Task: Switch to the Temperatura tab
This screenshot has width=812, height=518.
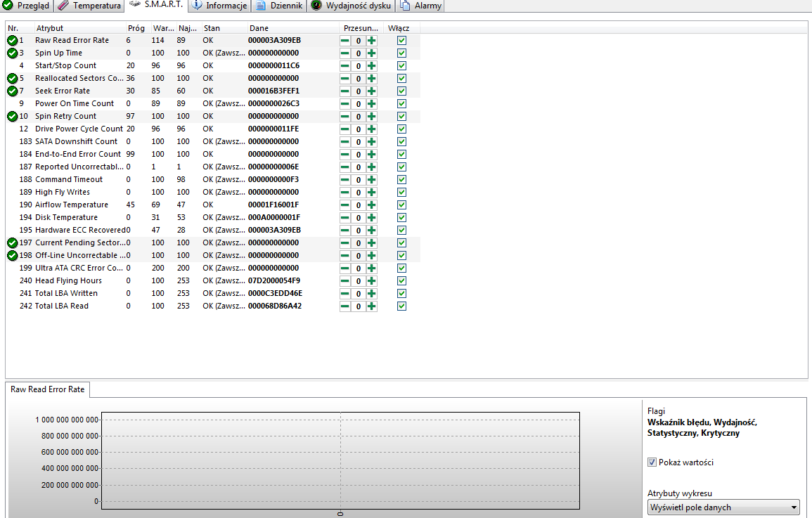Action: (x=89, y=6)
